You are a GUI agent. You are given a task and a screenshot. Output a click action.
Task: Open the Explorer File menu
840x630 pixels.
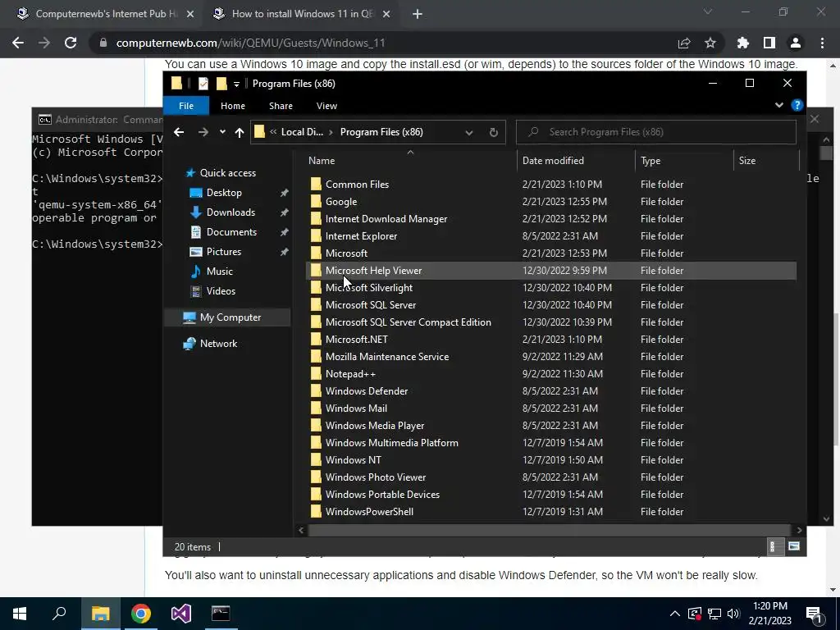pyautogui.click(x=186, y=106)
